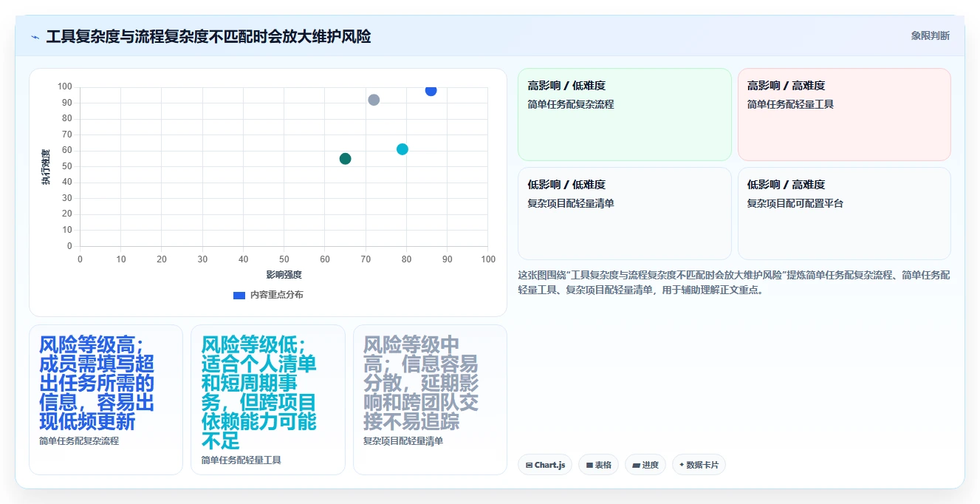The width and height of the screenshot is (980, 504).
Task: Select the gray scatter data point
Action: pos(374,100)
